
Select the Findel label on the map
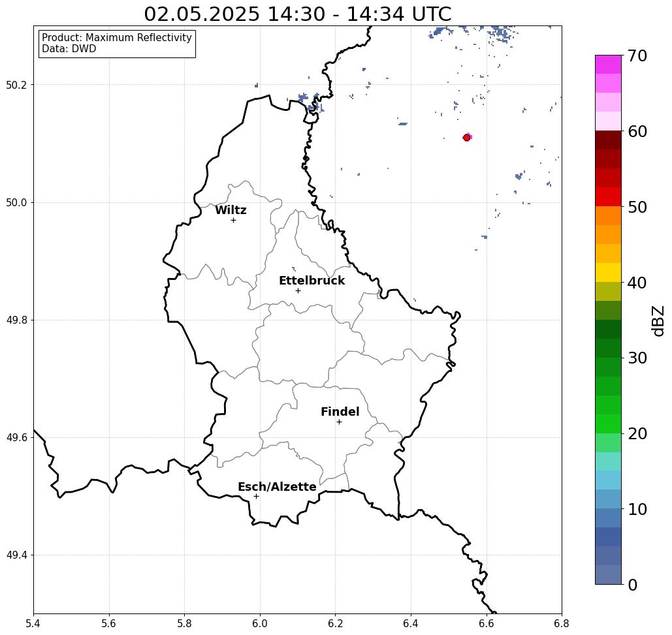point(340,412)
